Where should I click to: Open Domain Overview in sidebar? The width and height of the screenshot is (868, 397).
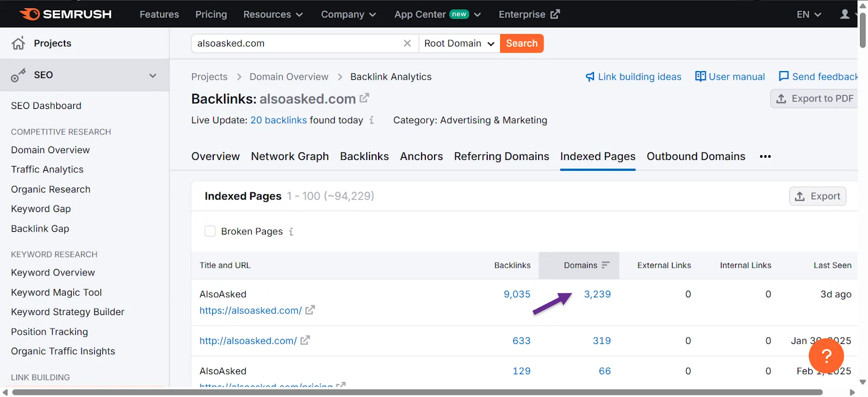coord(50,150)
